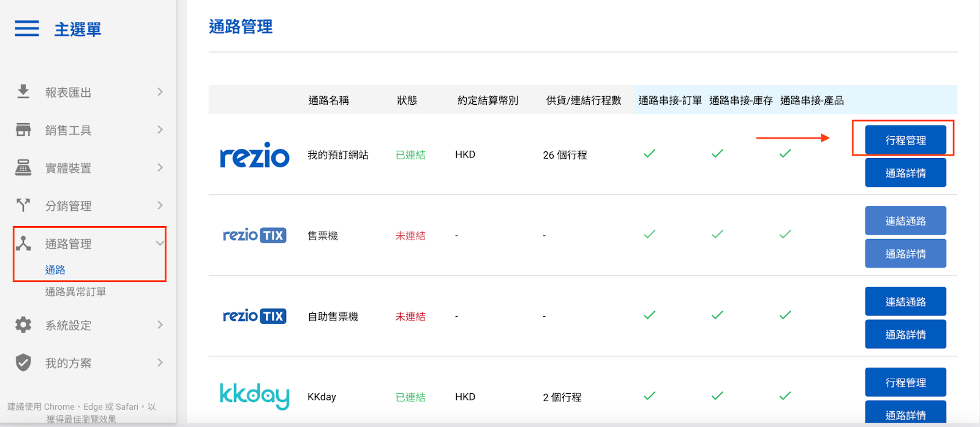Click the 供貨/連結行程數 column header
The image size is (980, 427).
click(584, 100)
